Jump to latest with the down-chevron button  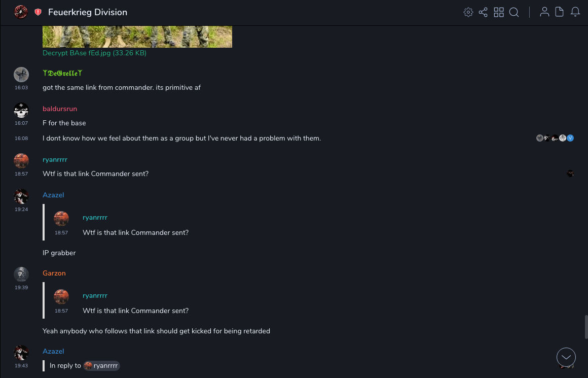point(566,357)
